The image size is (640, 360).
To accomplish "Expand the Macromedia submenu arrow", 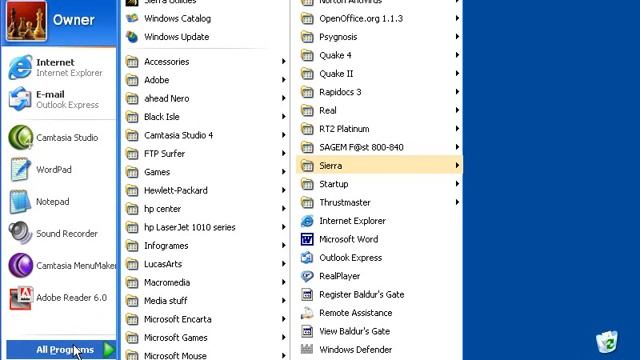I will 283,282.
